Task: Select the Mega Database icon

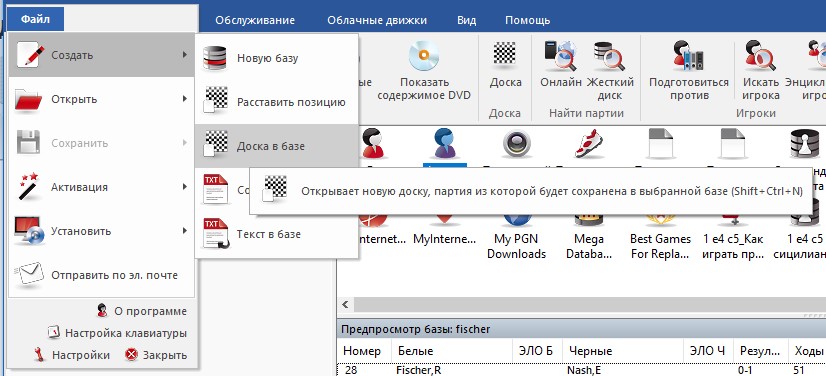Action: click(589, 246)
